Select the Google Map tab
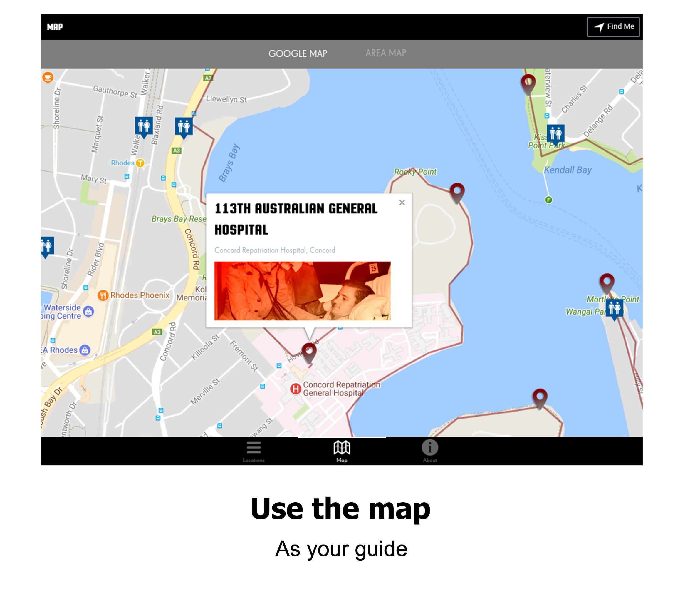 (x=298, y=53)
